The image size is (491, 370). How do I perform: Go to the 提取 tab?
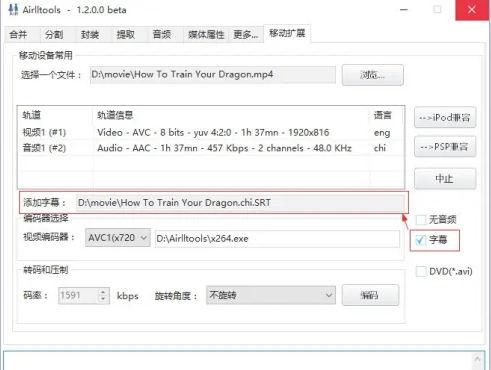click(x=130, y=34)
